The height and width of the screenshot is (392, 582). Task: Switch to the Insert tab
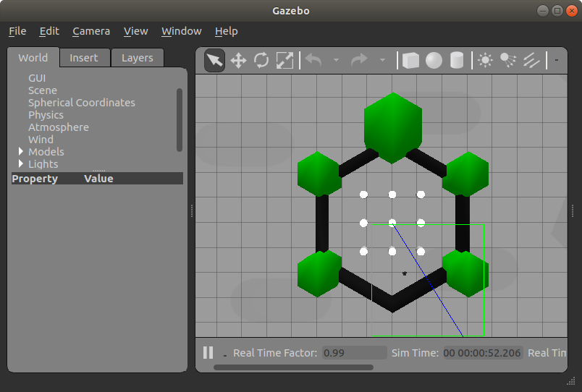84,58
